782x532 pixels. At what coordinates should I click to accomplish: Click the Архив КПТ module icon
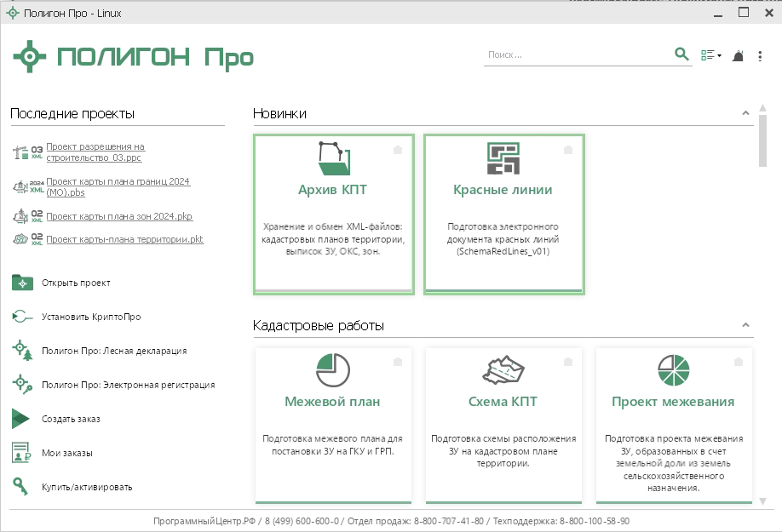pyautogui.click(x=334, y=157)
